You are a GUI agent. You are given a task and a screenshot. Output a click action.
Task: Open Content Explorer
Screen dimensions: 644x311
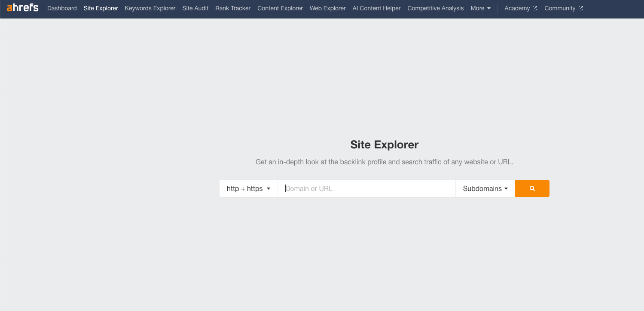click(x=280, y=8)
